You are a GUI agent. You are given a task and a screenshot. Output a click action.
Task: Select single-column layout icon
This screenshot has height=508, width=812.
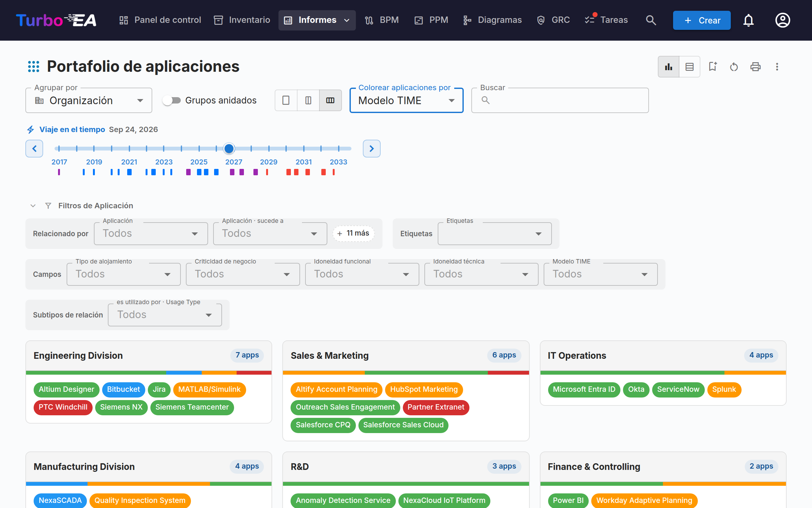(286, 100)
